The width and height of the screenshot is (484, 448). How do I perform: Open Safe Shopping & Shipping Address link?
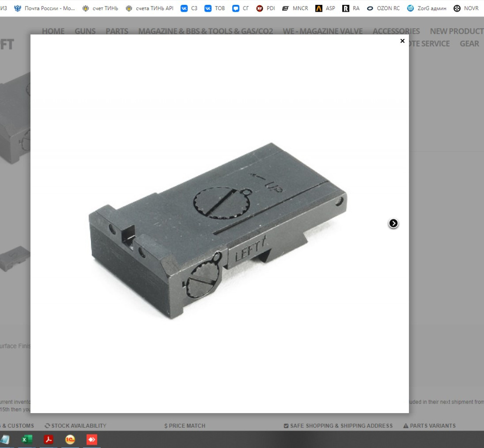point(338,426)
